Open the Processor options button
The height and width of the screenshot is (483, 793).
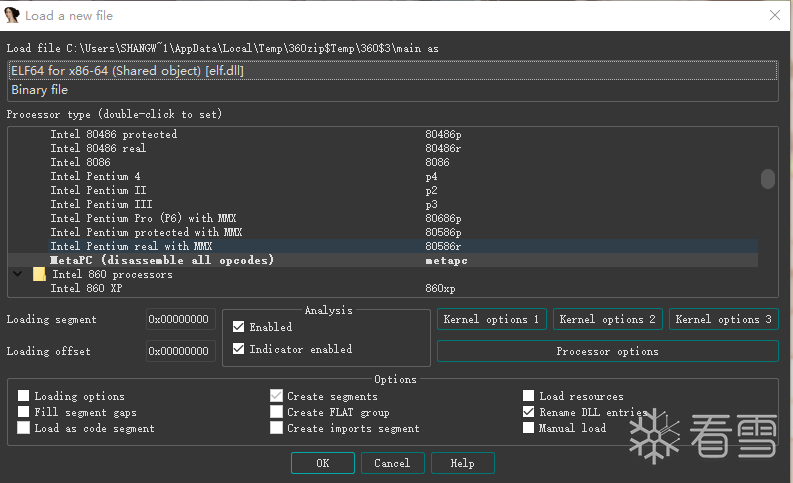tap(607, 351)
